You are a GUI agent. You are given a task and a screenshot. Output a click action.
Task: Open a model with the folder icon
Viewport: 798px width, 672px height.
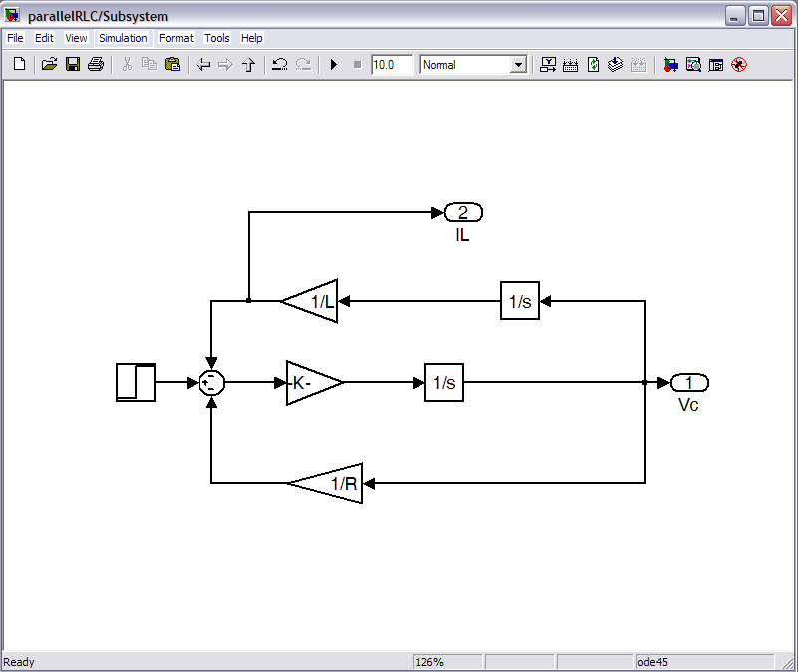pos(49,65)
